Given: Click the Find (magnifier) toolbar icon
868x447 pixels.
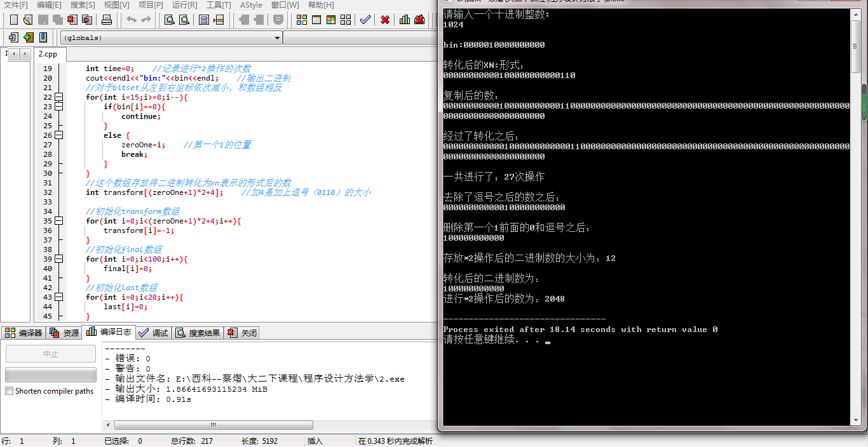Looking at the screenshot, I should 170,20.
